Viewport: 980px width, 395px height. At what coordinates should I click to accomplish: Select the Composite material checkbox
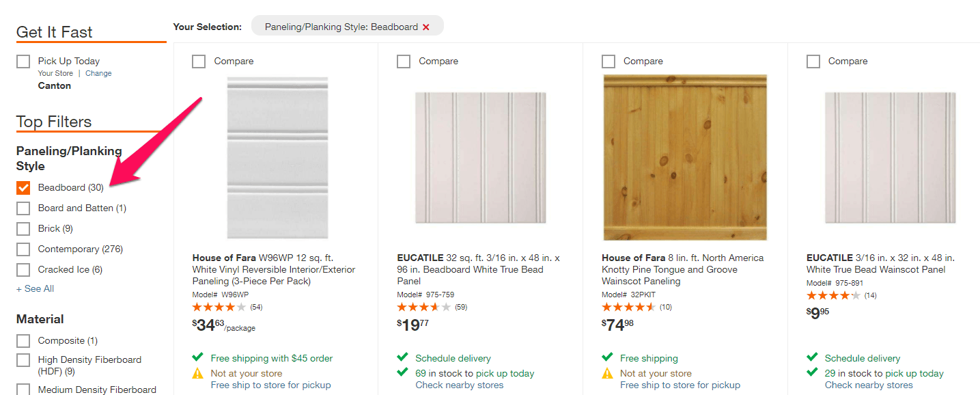pos(23,340)
